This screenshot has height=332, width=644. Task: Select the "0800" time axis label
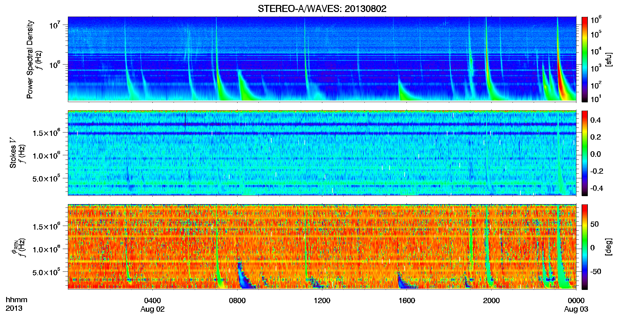pos(237,300)
